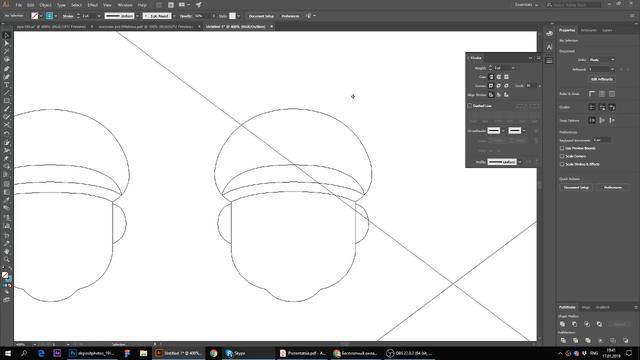Open Stroke panel Weight dropdown arrow
Viewport: 640px width, 360px height.
(x=513, y=68)
